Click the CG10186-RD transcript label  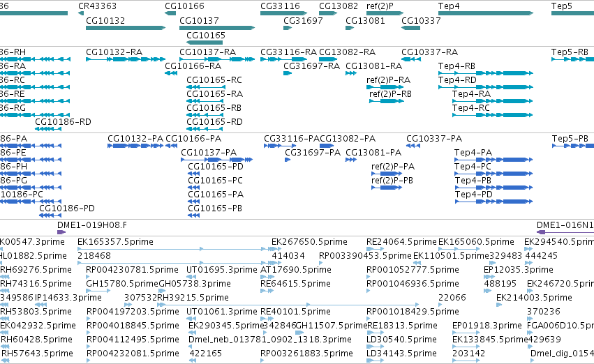(64, 122)
